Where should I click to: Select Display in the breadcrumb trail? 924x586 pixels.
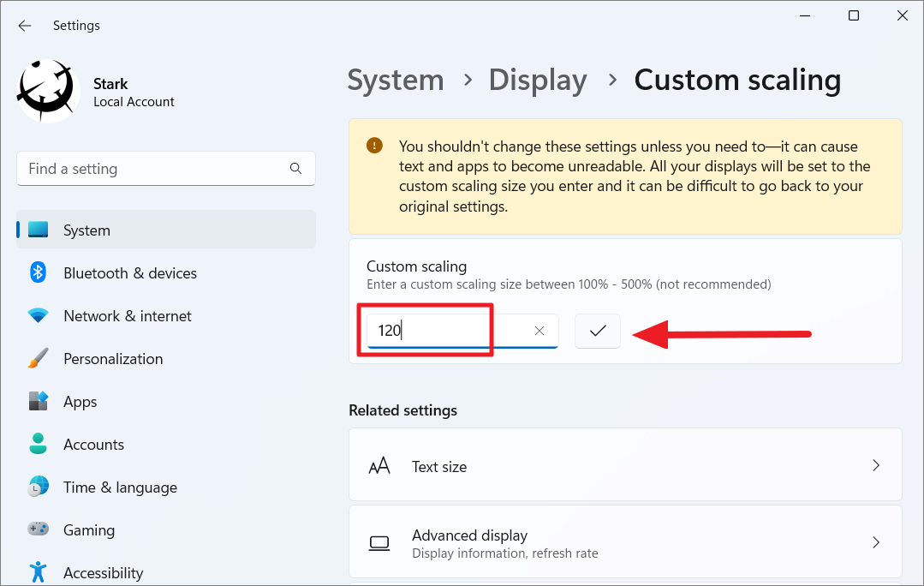click(x=537, y=80)
